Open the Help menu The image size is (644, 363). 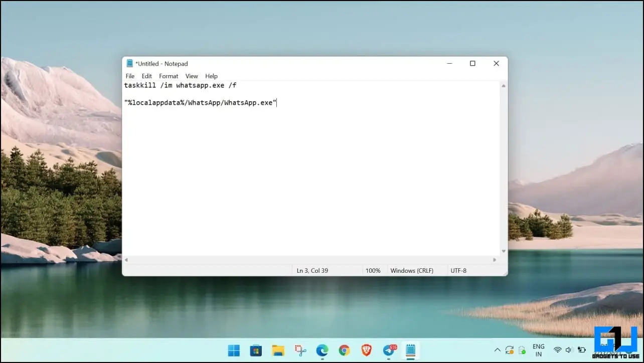211,76
